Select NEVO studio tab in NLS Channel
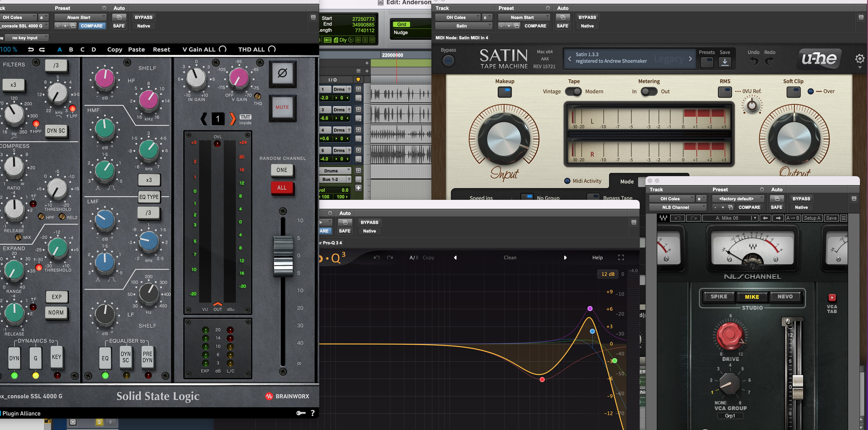The height and width of the screenshot is (430, 868). [785, 297]
